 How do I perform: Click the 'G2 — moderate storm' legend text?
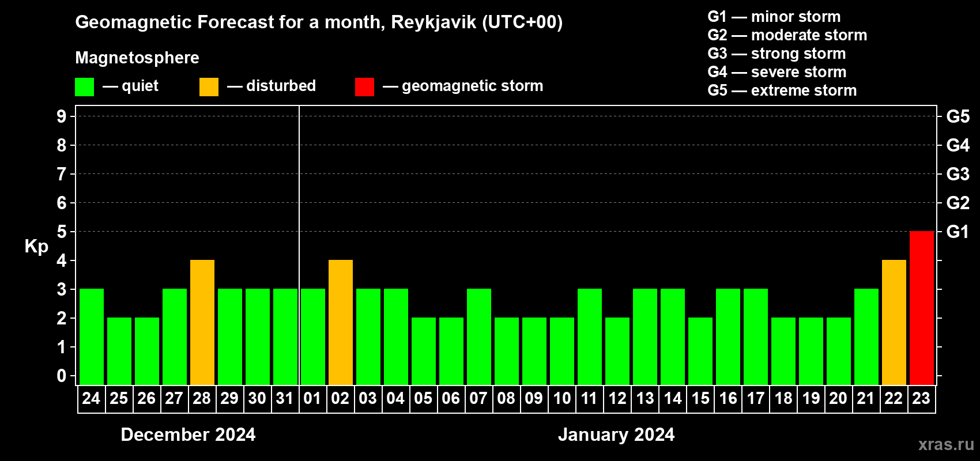coord(787,35)
